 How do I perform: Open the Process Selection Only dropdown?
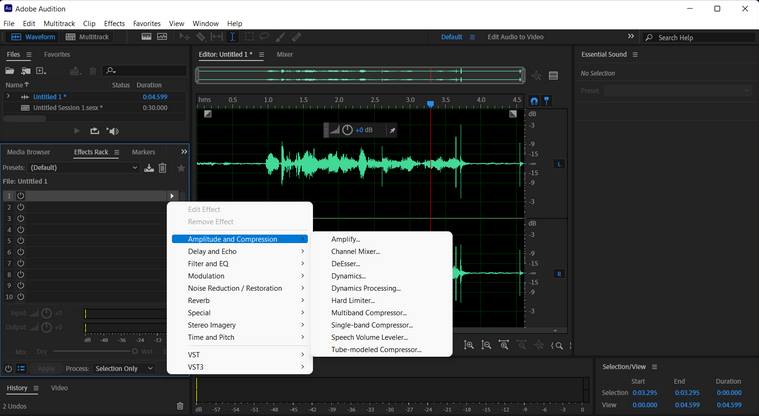click(124, 369)
